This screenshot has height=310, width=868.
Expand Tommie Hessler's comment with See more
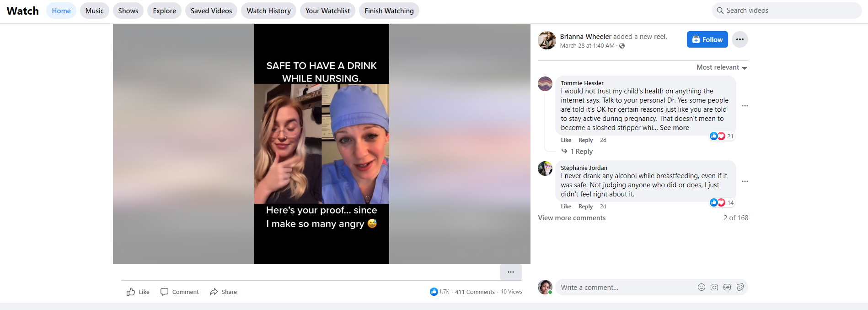click(x=674, y=128)
